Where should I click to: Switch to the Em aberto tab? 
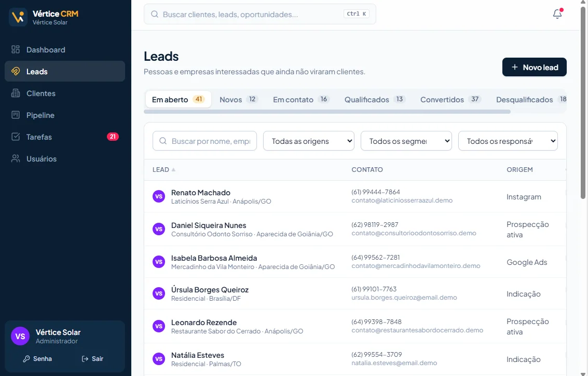pos(178,99)
